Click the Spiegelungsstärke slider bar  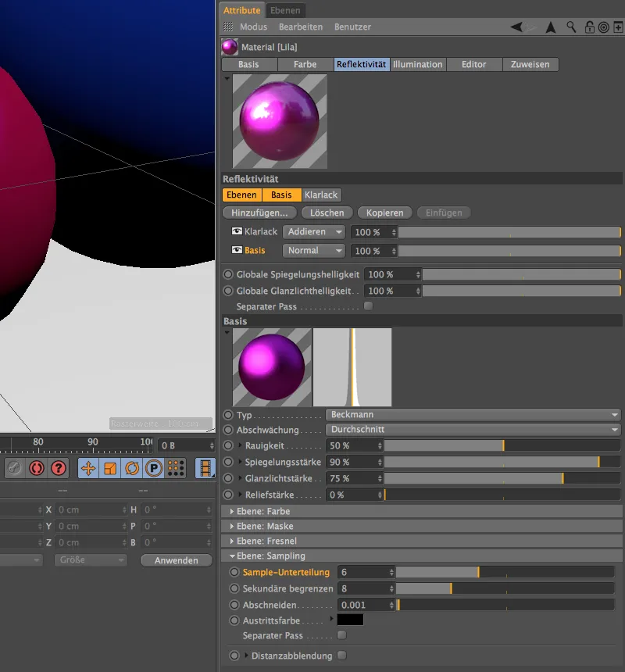coord(502,462)
